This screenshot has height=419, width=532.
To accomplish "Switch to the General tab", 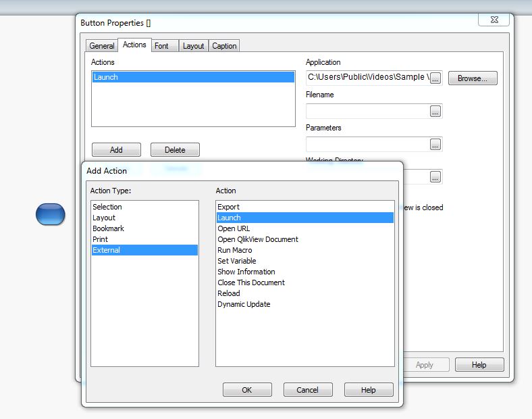I will (101, 46).
